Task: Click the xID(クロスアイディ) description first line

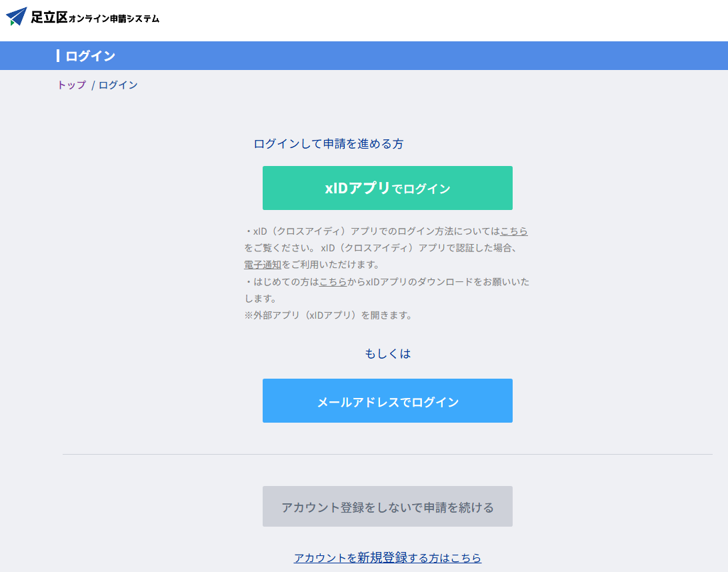Action: pyautogui.click(x=373, y=231)
